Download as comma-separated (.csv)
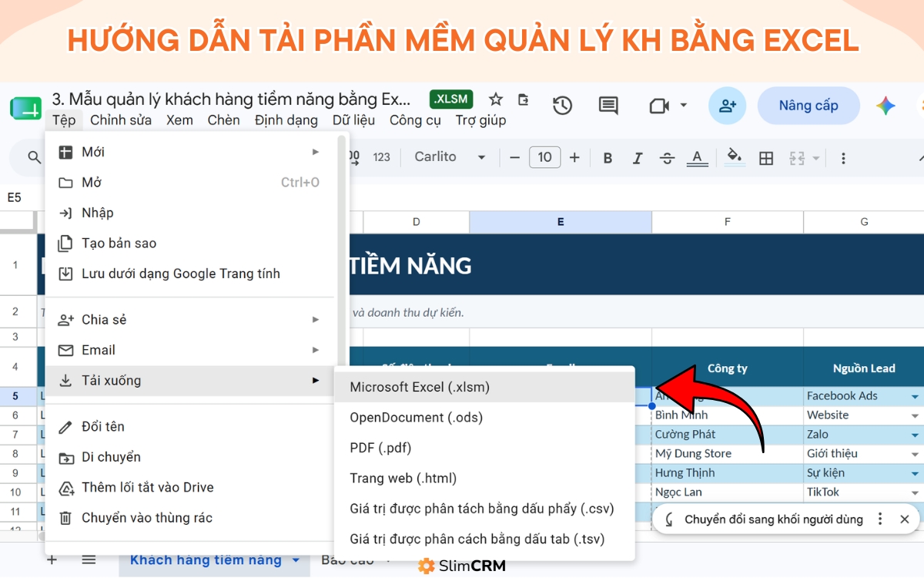 pos(484,509)
